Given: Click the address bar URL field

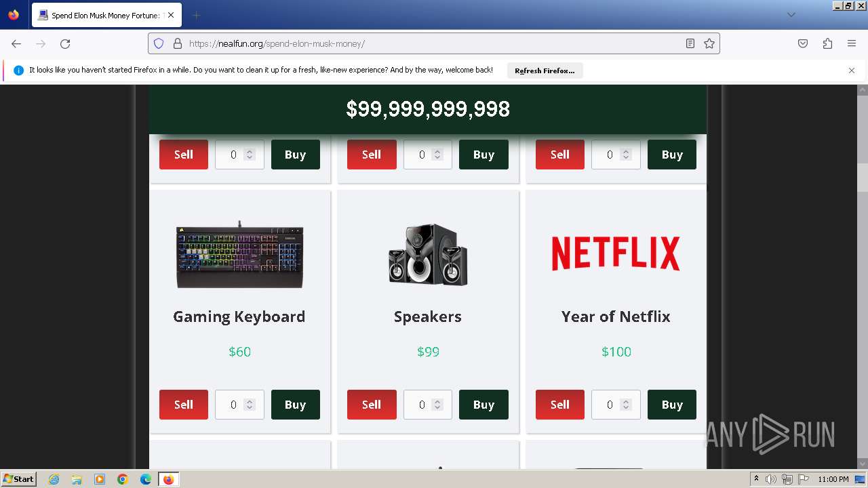Looking at the screenshot, I should (434, 43).
